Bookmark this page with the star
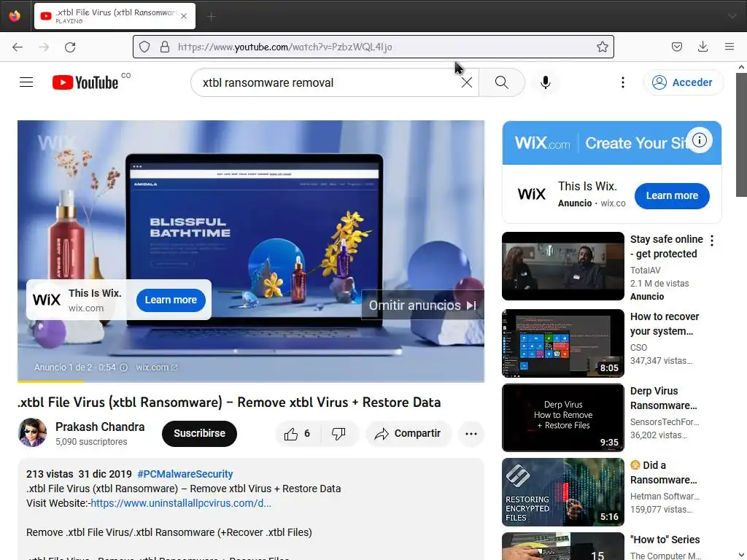 pyautogui.click(x=602, y=47)
